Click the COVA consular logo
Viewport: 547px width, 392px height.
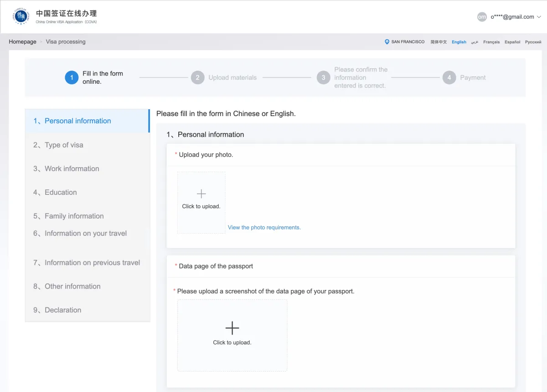(20, 15)
